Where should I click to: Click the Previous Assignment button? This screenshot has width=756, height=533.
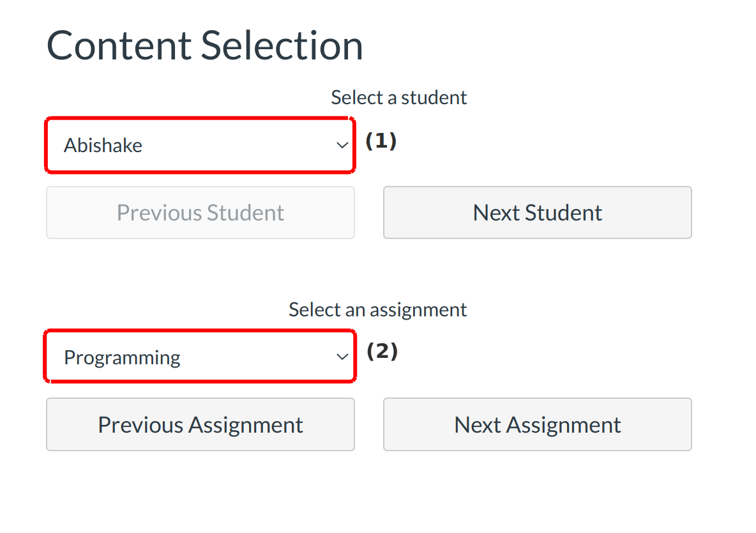[x=200, y=424]
